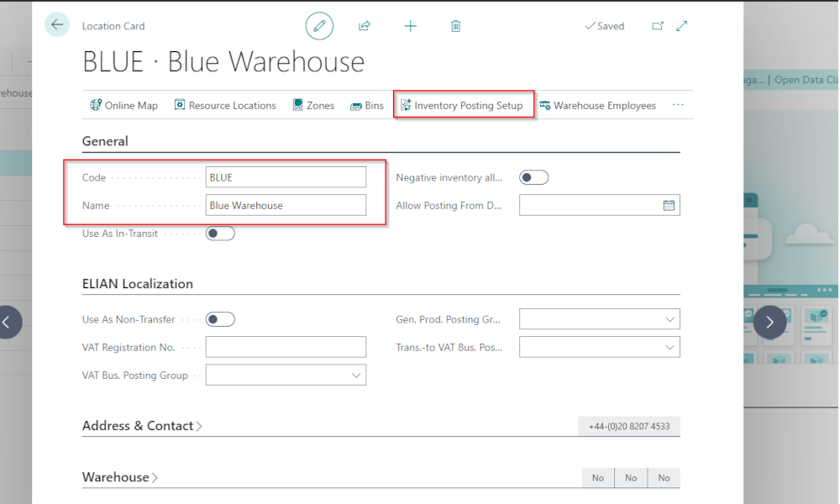Show more actions via ellipsis

coord(678,105)
